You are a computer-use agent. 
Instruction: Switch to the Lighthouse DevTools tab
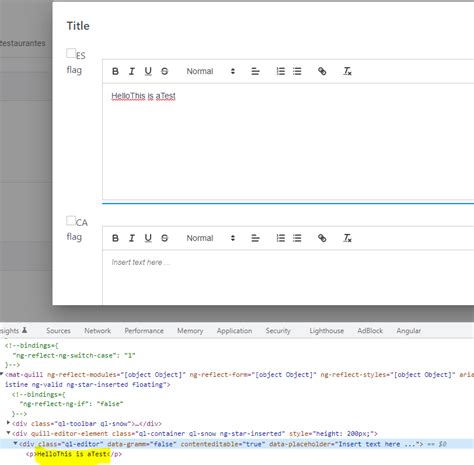point(327,331)
